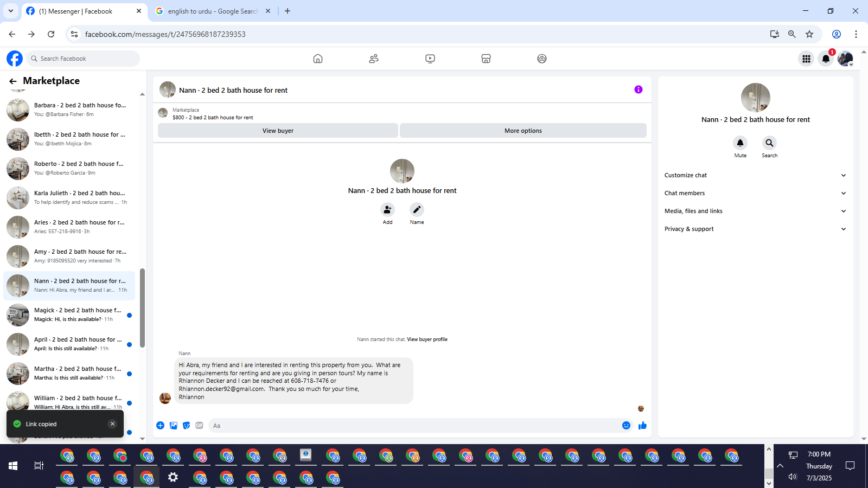Click the browser address bar URL
This screenshot has width=868, height=488.
165,34
